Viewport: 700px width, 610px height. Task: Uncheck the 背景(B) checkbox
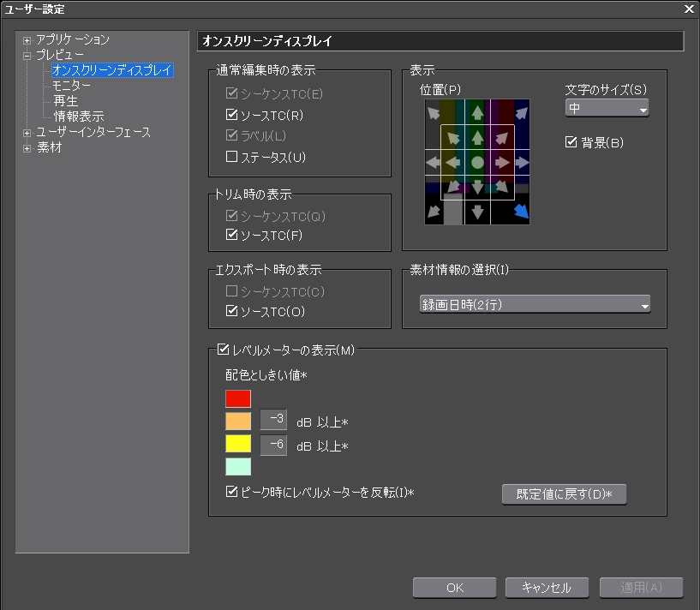click(x=571, y=142)
